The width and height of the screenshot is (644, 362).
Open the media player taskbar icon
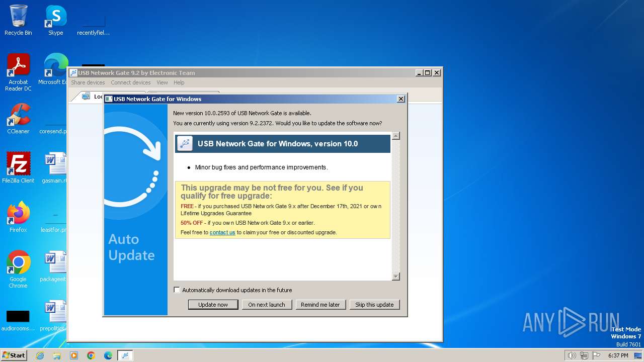74,355
